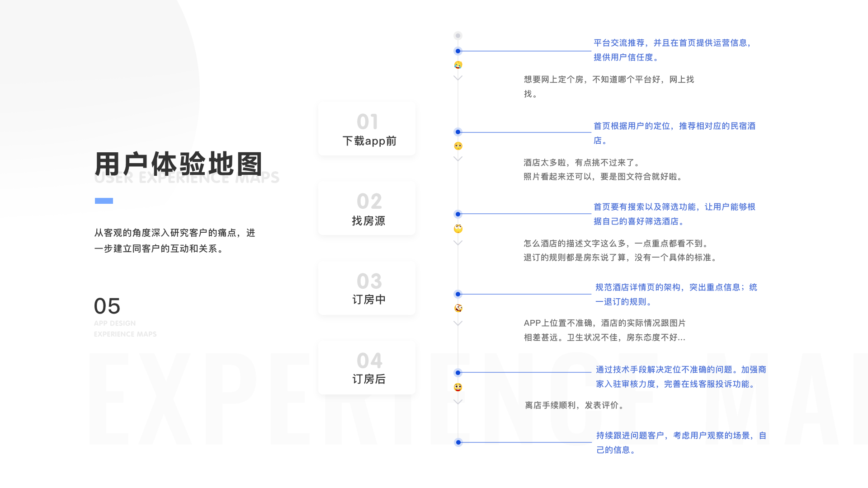
Task: Select the '04 订房后' stage card
Action: (x=367, y=367)
